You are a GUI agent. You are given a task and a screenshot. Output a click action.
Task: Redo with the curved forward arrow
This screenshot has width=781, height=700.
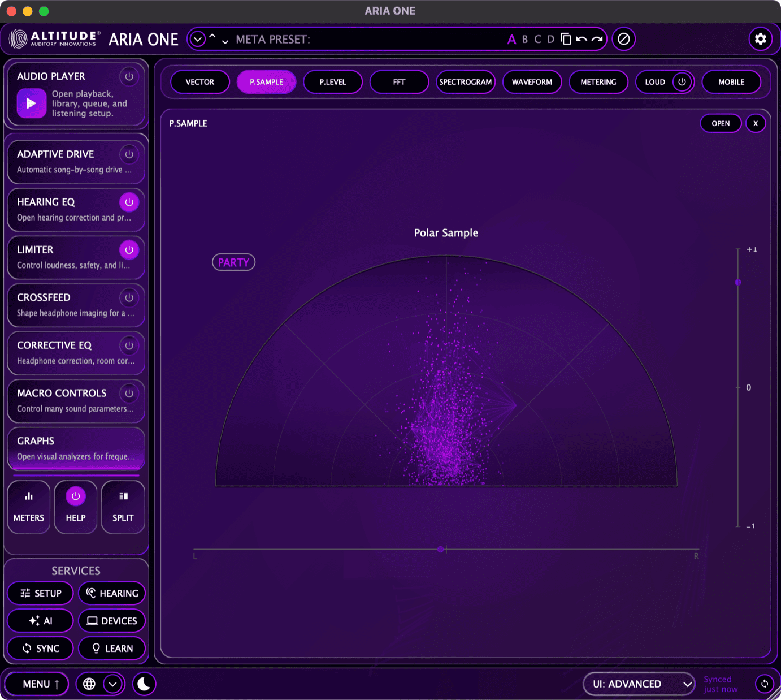(597, 39)
